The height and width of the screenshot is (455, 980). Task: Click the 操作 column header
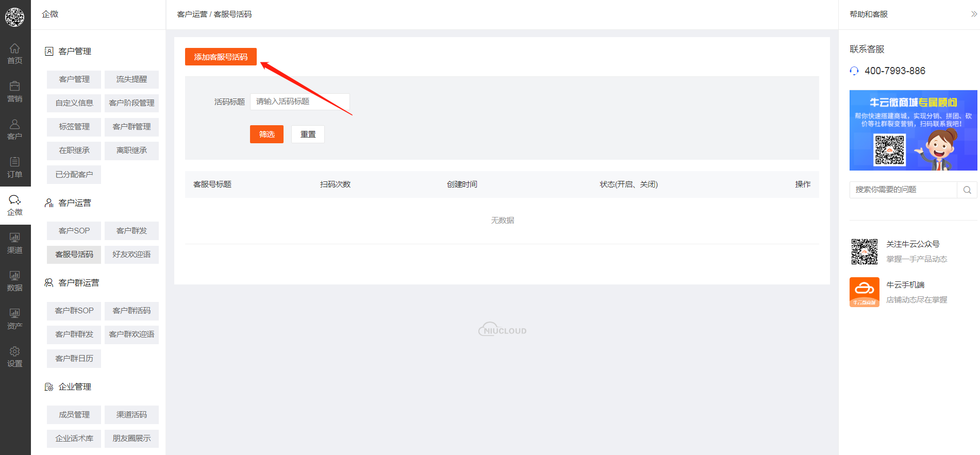pos(803,184)
